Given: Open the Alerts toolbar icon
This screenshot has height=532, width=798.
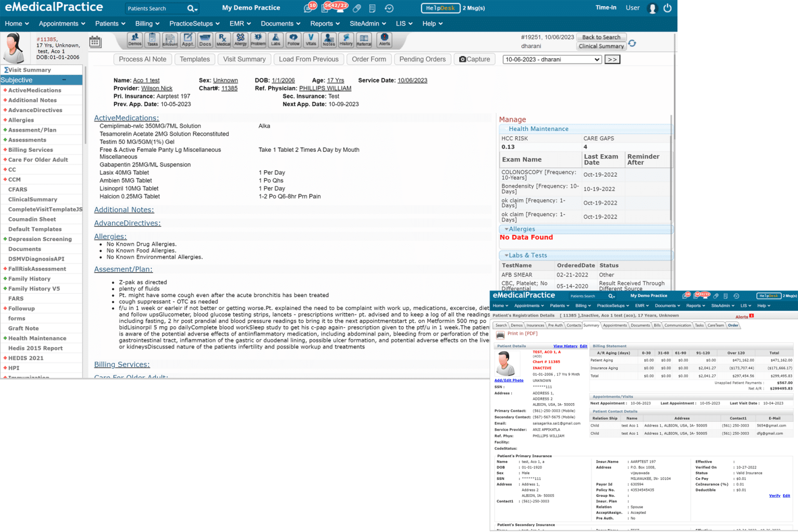Looking at the screenshot, I should coord(384,40).
